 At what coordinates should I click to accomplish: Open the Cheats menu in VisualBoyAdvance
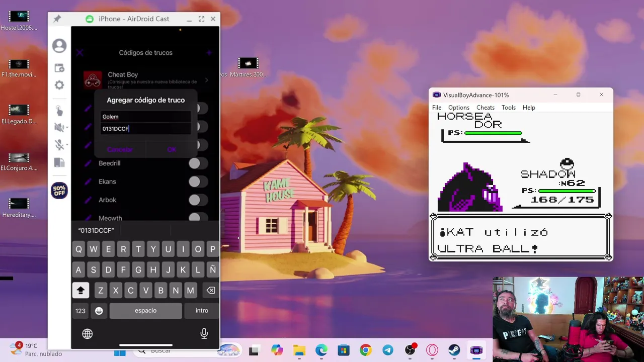pyautogui.click(x=486, y=108)
